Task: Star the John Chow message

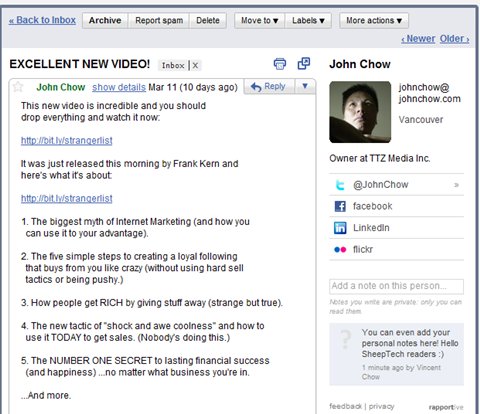Action: 18,87
